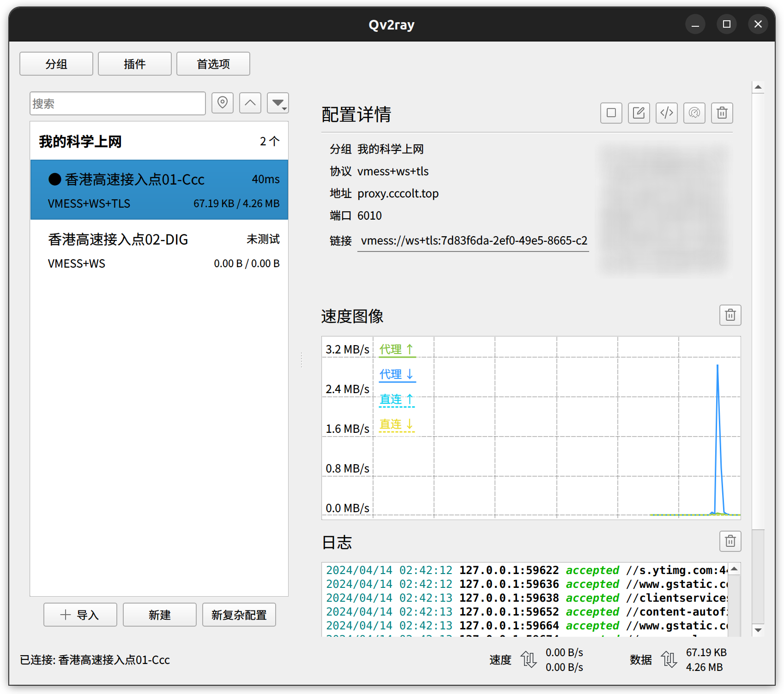Click the log line with clientservices
784x694 pixels.
(x=527, y=598)
